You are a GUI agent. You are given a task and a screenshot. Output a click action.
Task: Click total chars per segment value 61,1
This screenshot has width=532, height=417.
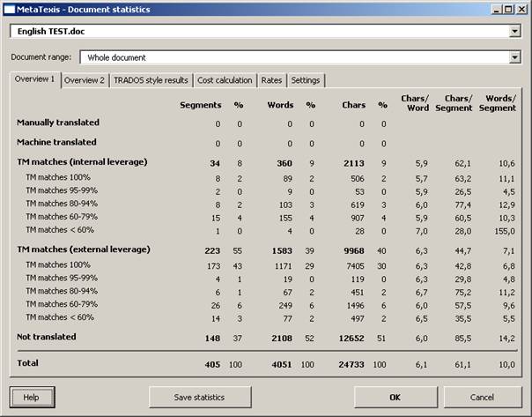point(462,365)
